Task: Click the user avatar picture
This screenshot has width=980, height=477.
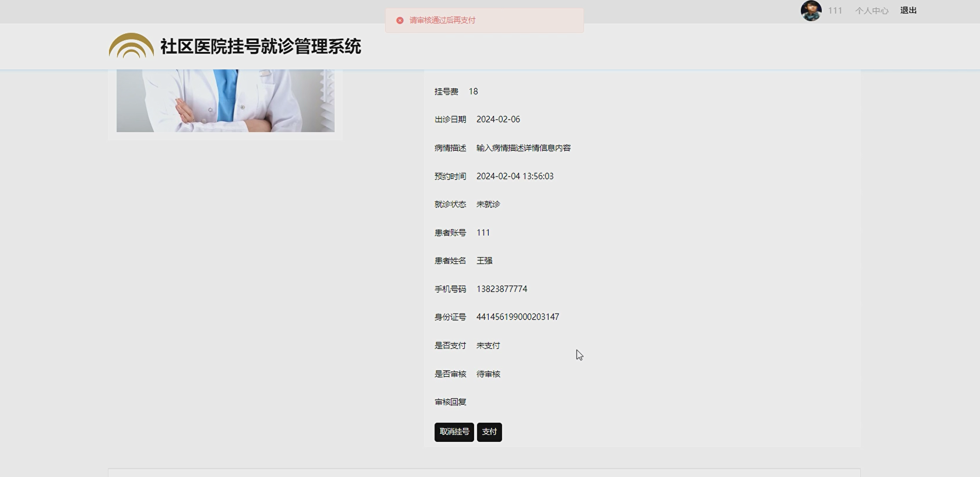Action: 811,11
